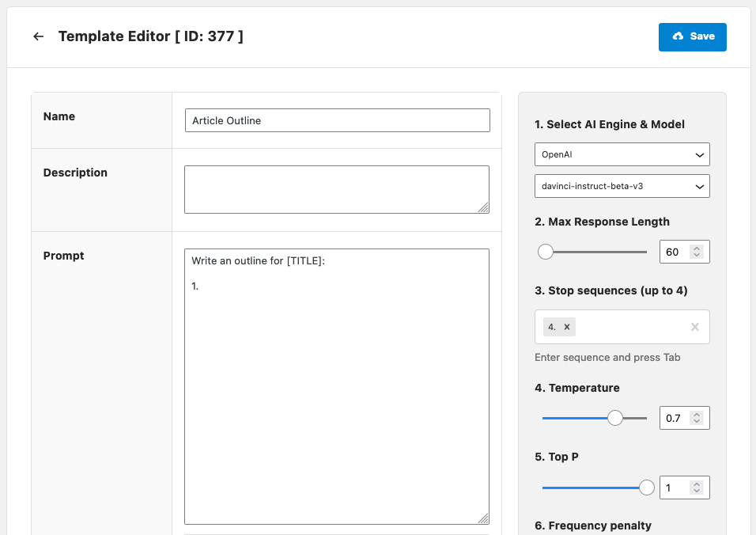Click the Temperature slider handle
Screen dimensions: 756x535
coord(615,418)
